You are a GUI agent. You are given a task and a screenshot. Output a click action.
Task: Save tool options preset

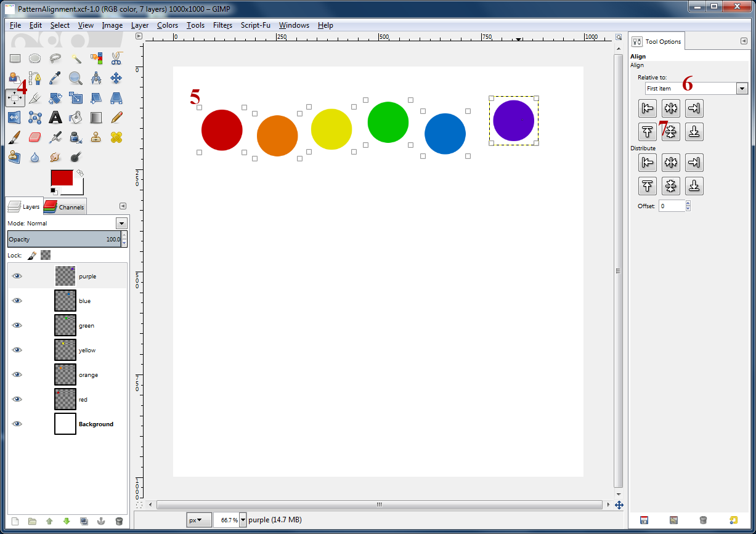click(x=644, y=520)
